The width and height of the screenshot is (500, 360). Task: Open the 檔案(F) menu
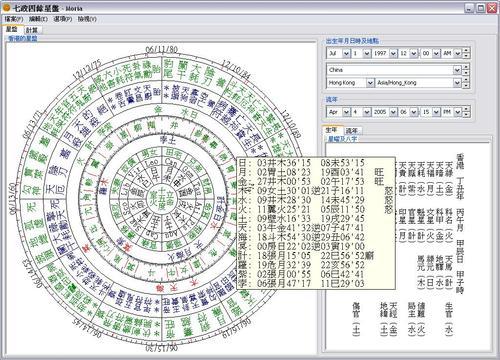[x=14, y=19]
